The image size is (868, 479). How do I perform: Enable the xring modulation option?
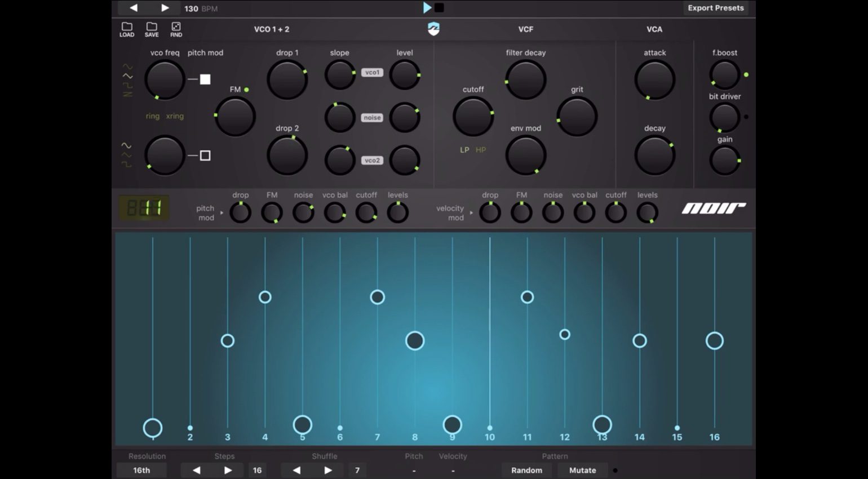tap(175, 116)
